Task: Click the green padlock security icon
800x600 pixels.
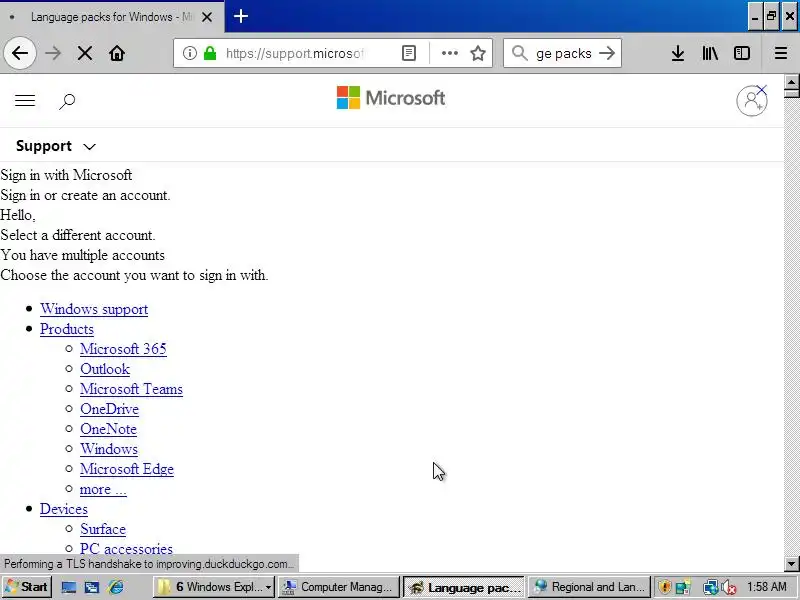Action: pos(210,53)
